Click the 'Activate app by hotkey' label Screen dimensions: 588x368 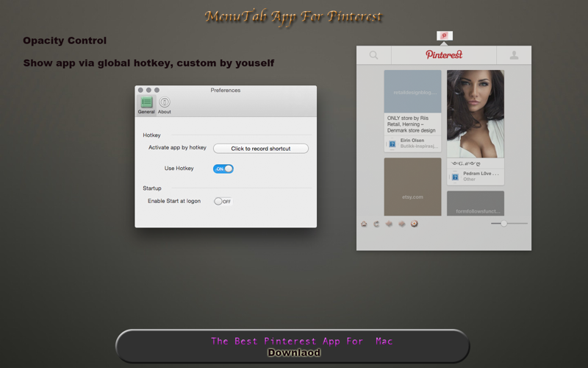(x=177, y=148)
